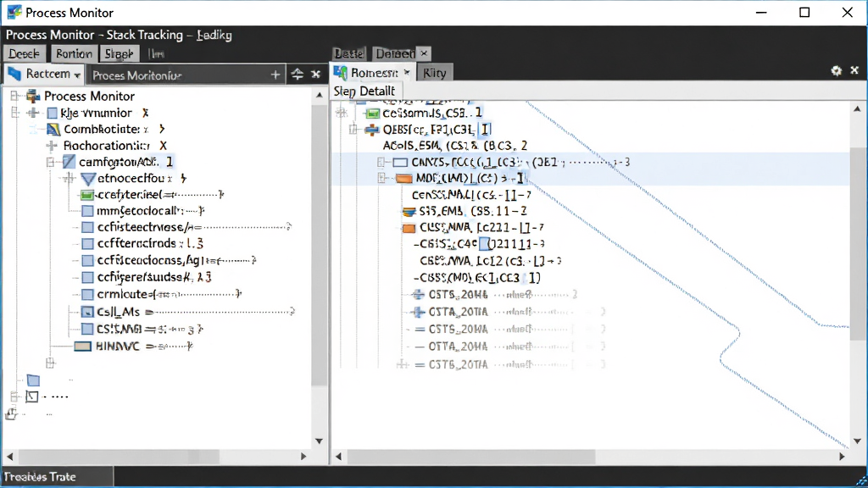Click the plus button next to Proces Moritonfur field
868x488 pixels.
coord(275,75)
